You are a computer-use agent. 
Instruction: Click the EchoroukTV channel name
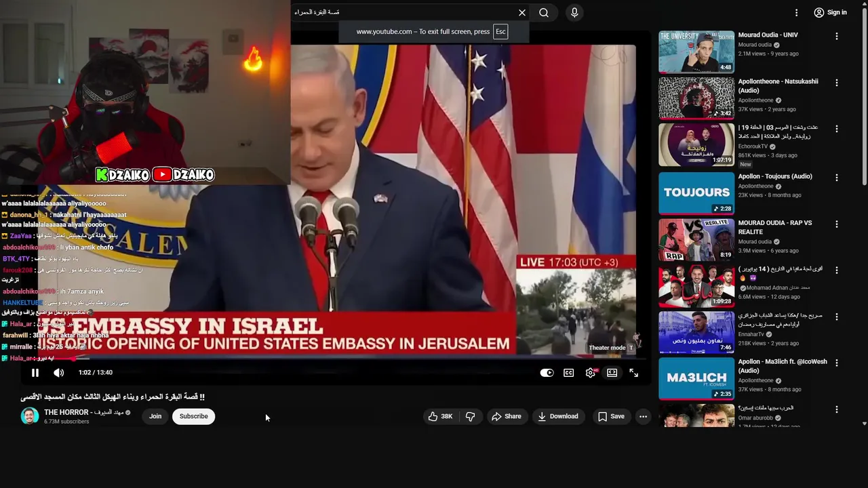pos(753,146)
